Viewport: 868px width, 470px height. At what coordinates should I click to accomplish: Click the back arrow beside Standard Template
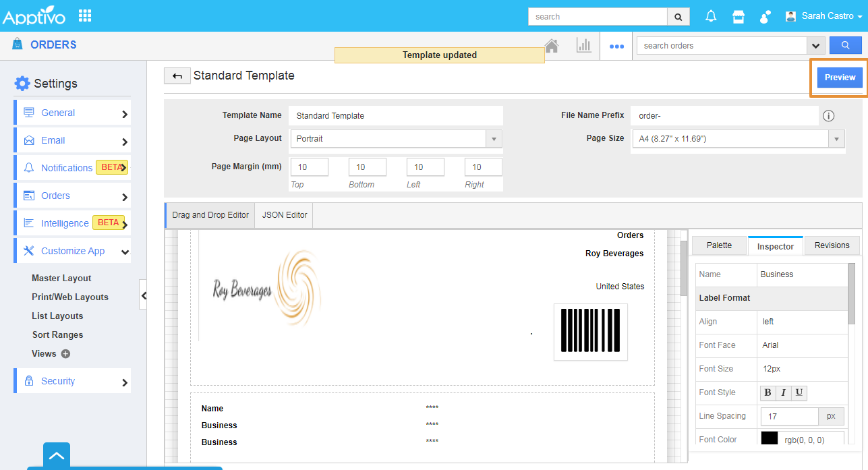coord(177,76)
